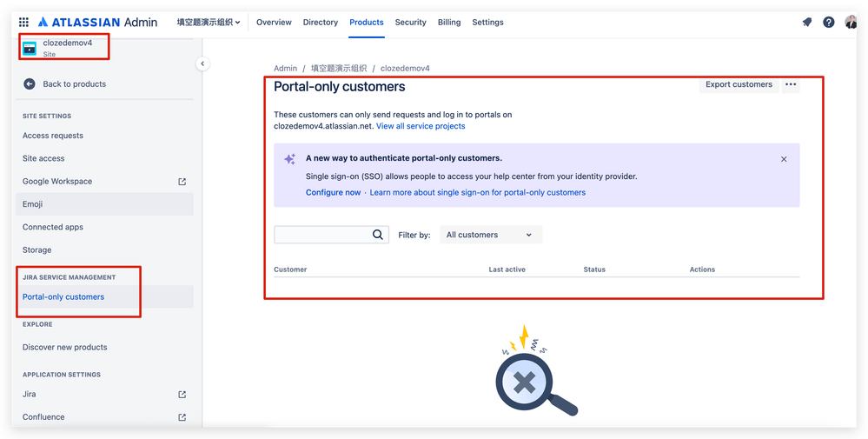
Task: Click the Configure now link
Action: click(x=334, y=193)
